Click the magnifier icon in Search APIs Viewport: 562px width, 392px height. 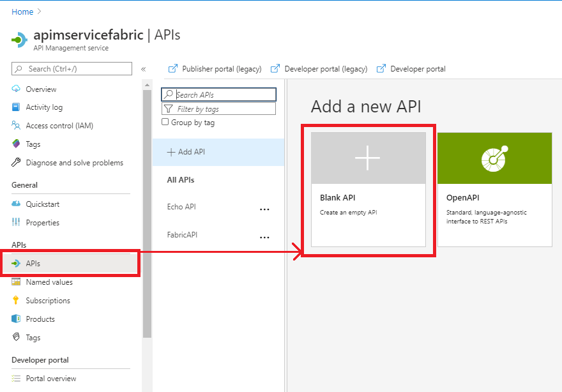pyautogui.click(x=168, y=94)
